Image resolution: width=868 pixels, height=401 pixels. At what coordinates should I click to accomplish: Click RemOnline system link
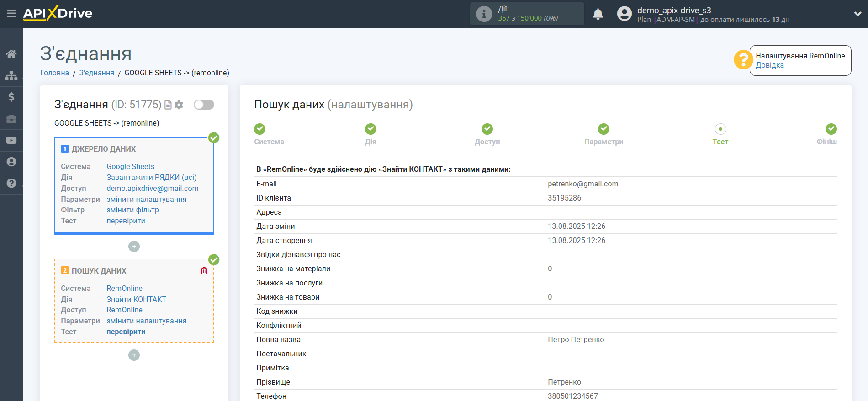pos(125,288)
